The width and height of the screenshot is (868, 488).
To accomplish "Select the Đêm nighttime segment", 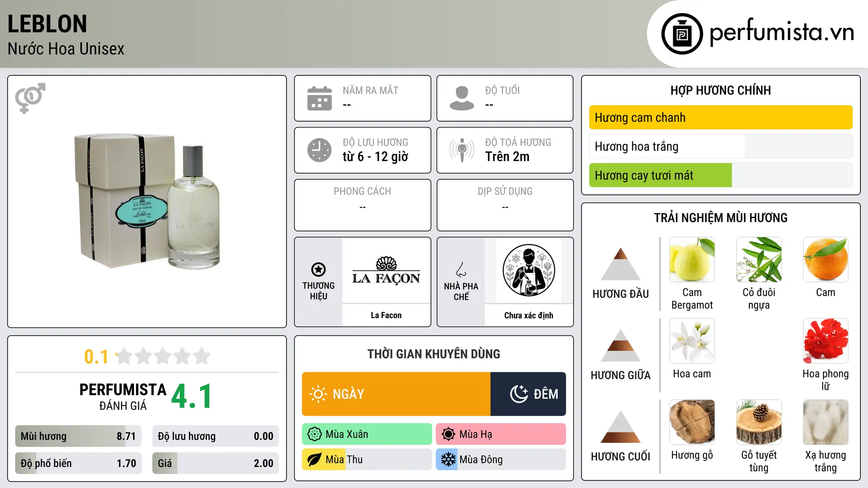I will coord(528,394).
